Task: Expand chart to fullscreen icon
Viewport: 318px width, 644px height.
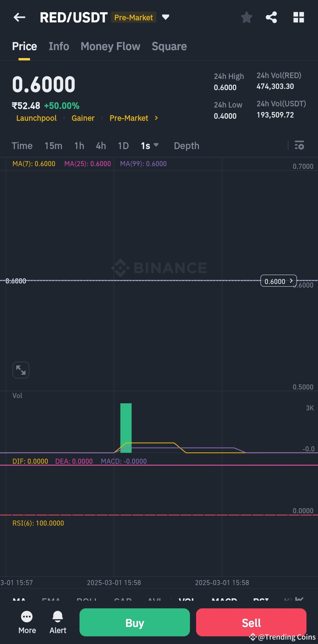Action: [21, 370]
